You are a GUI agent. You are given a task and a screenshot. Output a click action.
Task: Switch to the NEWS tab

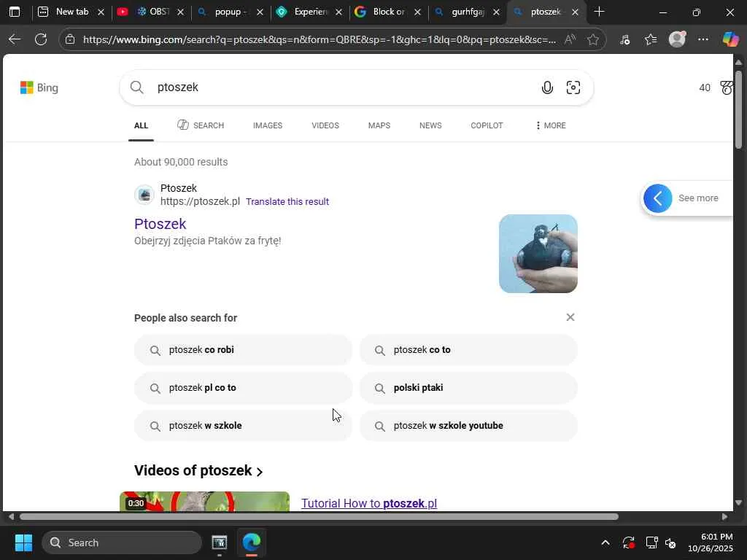430,125
